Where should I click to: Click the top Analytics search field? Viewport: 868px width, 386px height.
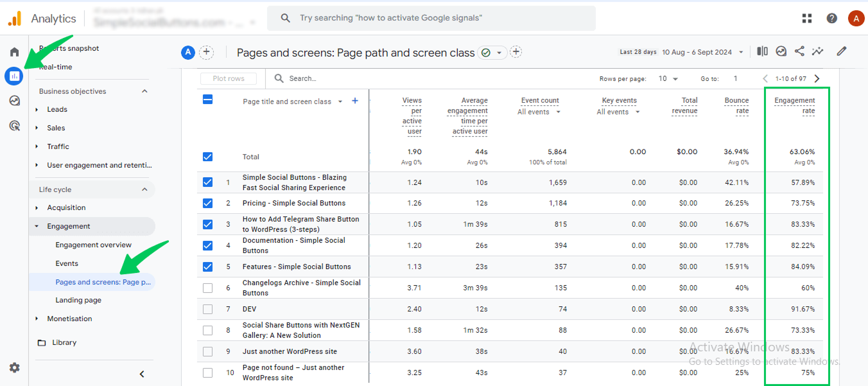(431, 18)
